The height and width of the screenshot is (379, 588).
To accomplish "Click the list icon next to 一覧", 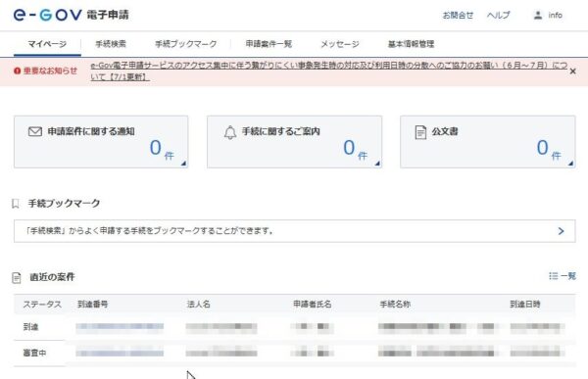I will [553, 276].
